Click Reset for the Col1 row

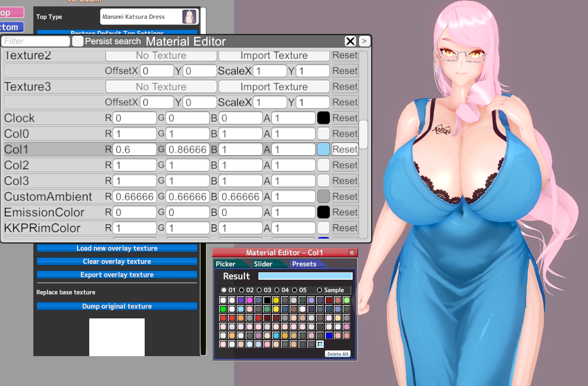pos(344,149)
